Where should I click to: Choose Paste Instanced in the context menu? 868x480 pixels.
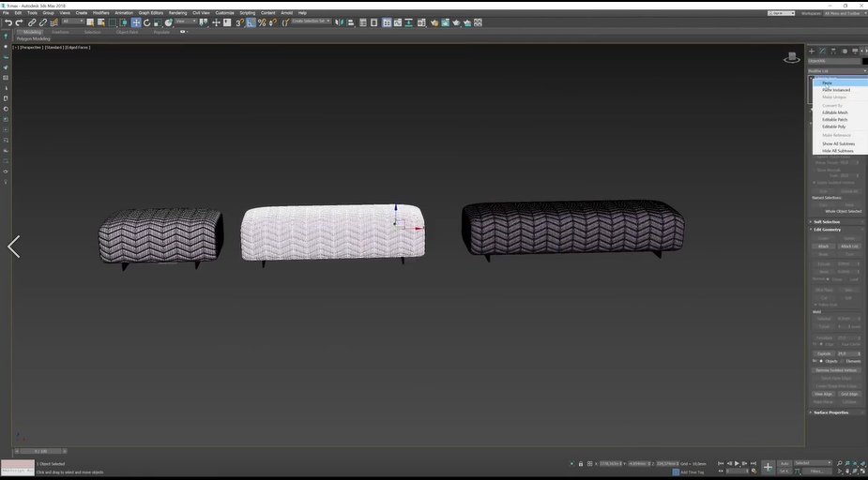pos(840,90)
